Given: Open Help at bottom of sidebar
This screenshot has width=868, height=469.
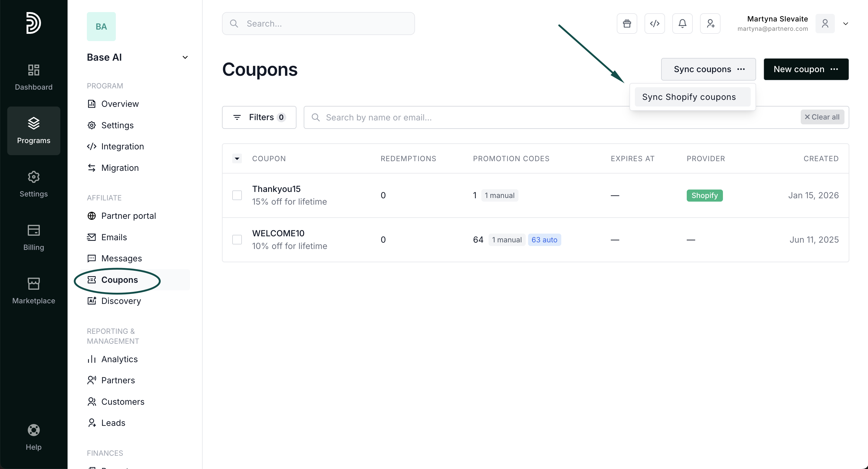Looking at the screenshot, I should [34, 437].
